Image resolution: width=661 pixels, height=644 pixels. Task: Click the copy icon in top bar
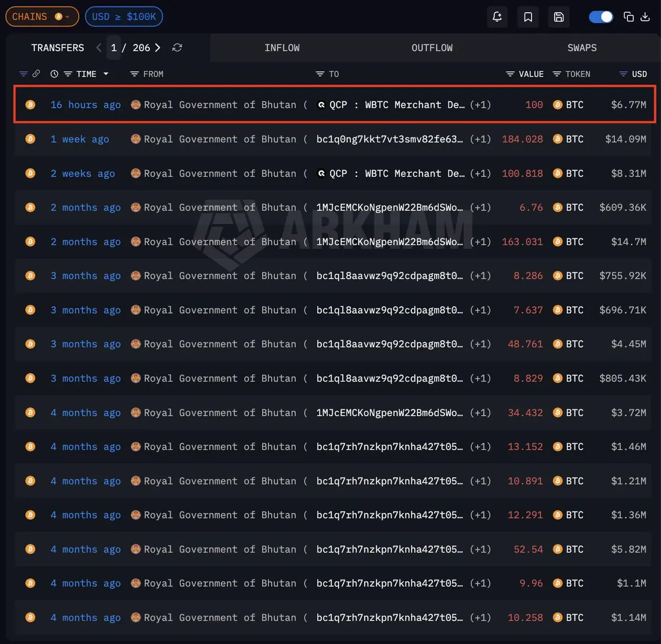[x=629, y=17]
